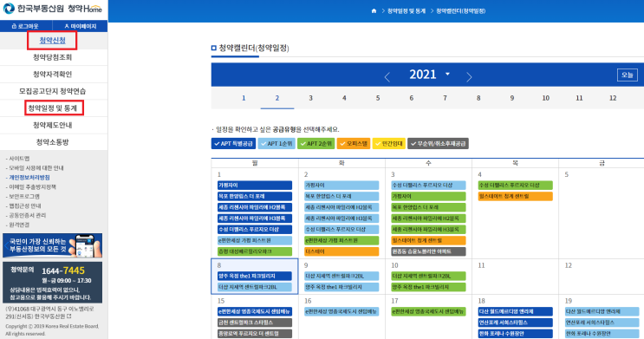Open 양주 옥정 the1 파크빌리지 on the 8th
This screenshot has height=339, width=644.
point(255,276)
